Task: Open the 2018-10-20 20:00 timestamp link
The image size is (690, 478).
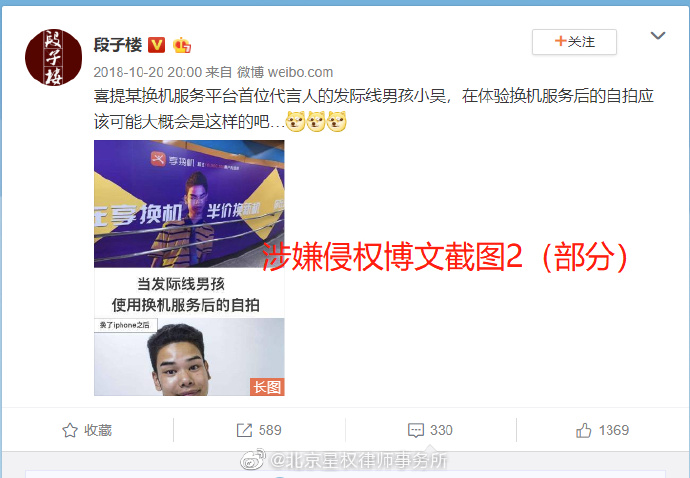Action: (147, 72)
